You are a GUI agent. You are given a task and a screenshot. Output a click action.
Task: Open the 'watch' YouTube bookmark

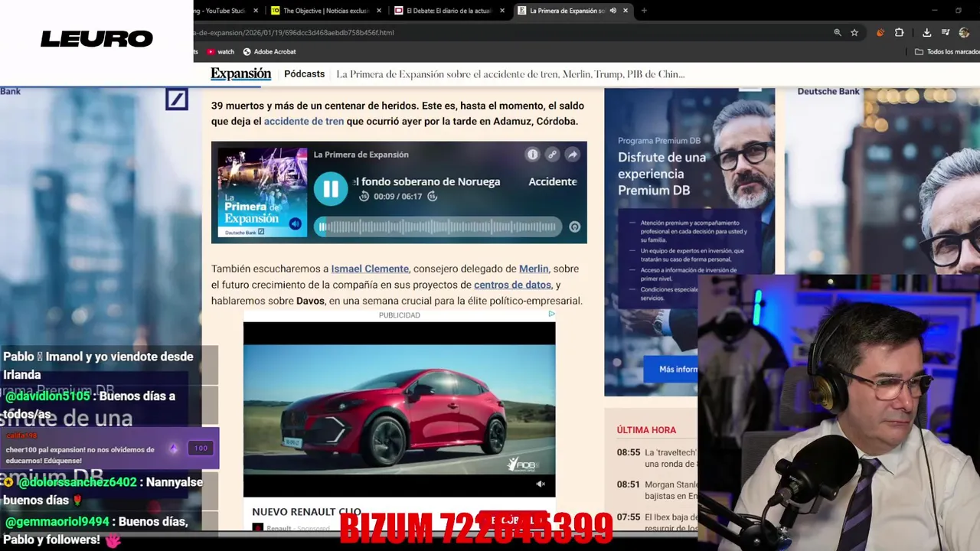[220, 52]
